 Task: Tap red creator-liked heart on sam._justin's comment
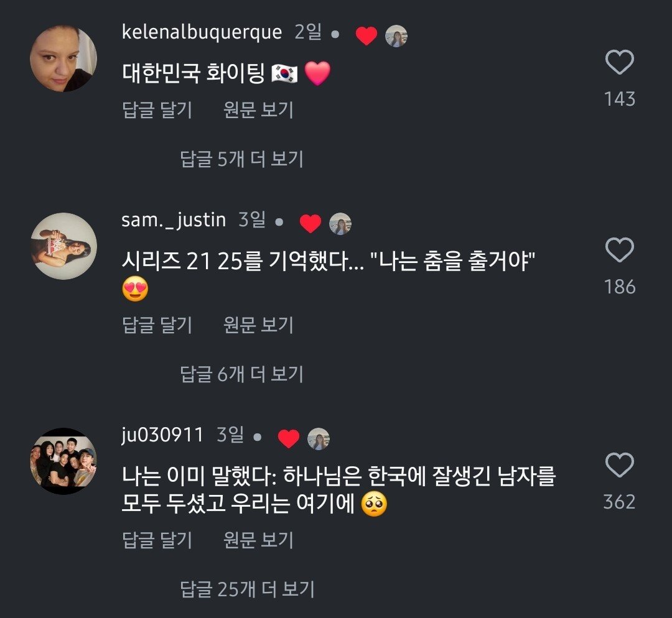click(310, 223)
